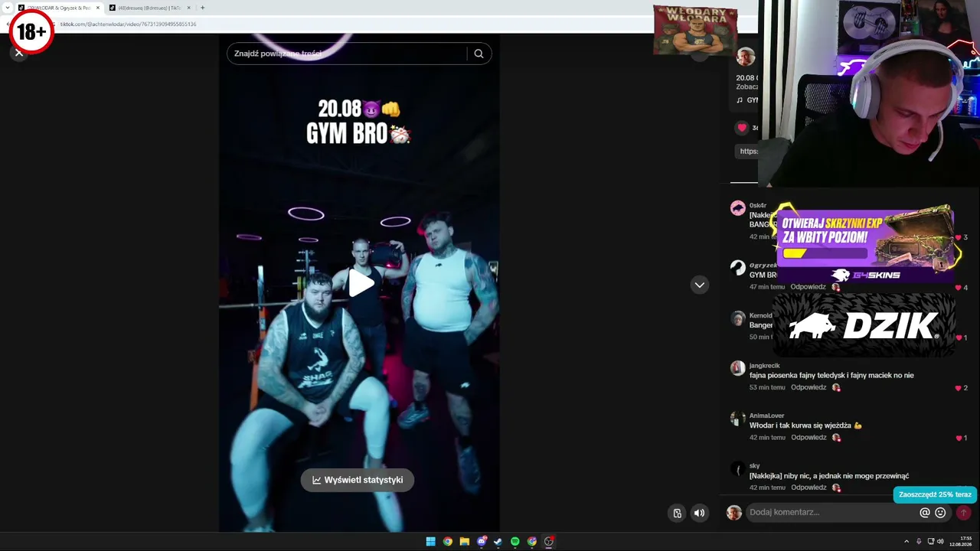Reply to sky's comment
Viewport: 980px width, 551px height.
point(808,487)
